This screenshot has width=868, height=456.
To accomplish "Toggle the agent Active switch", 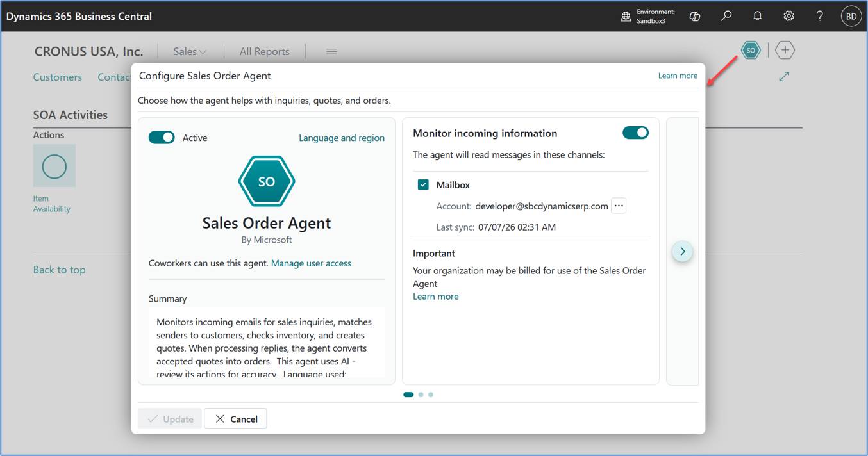I will tap(162, 138).
